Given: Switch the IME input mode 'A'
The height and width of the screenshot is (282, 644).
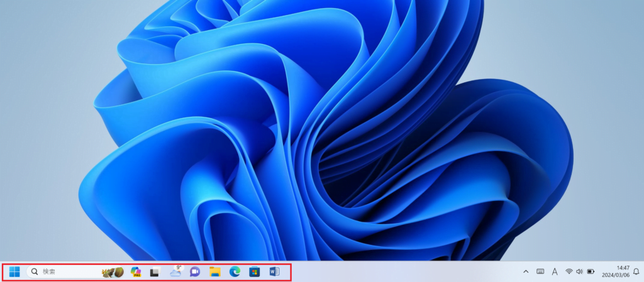Looking at the screenshot, I should click(555, 271).
